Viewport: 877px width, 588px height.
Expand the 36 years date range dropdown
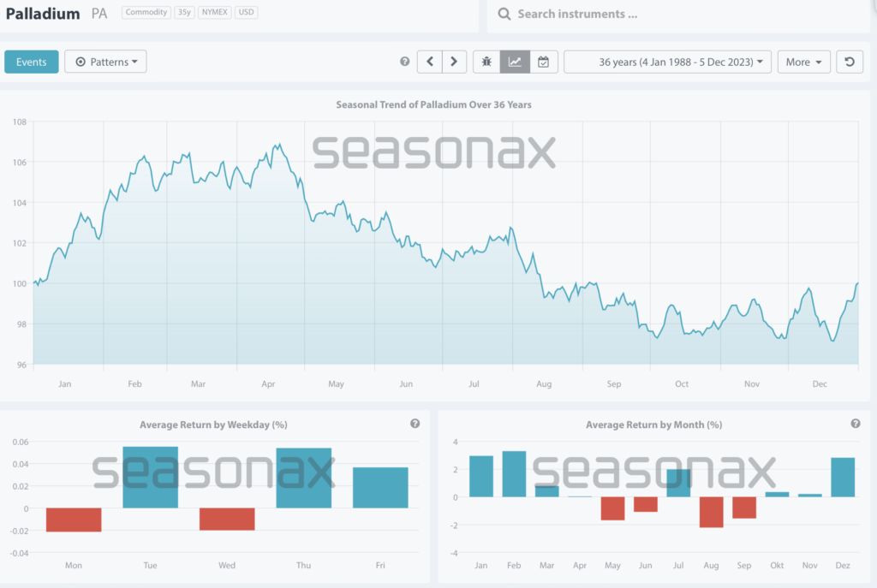click(x=667, y=62)
